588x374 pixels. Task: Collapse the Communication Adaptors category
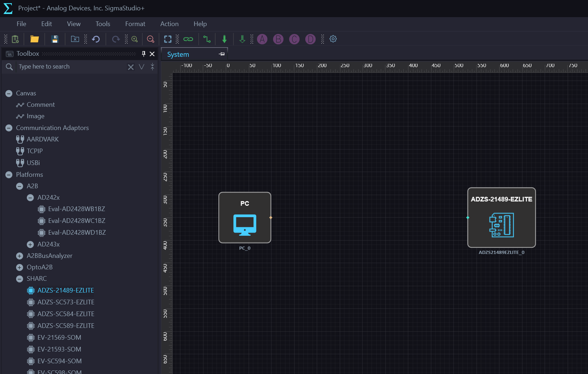[9, 128]
